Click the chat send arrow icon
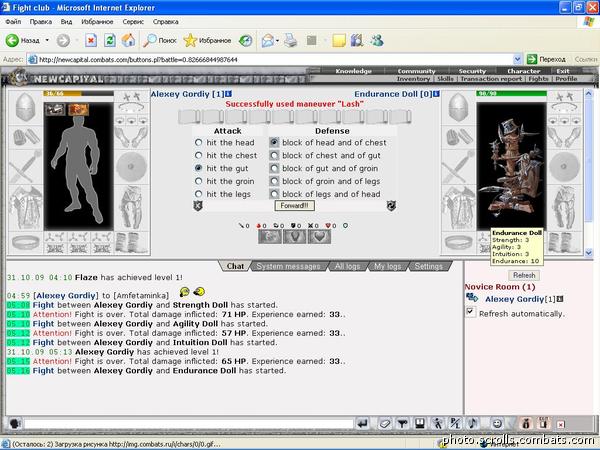 (362, 424)
